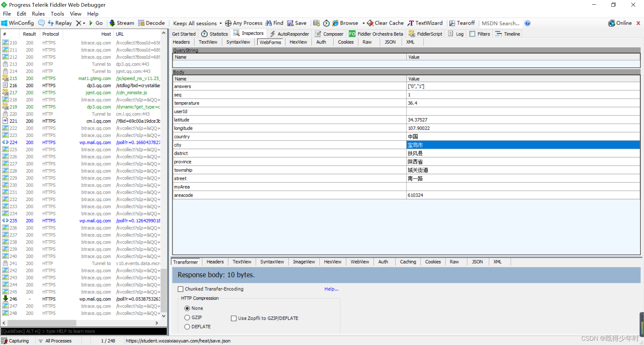
Task: Open the TextWizard tool
Action: point(425,23)
